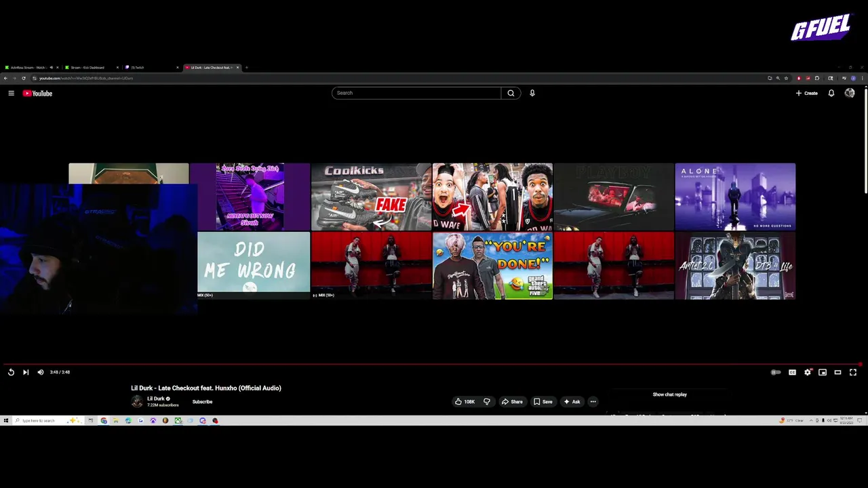
Task: Open Xbox app on the taskbar
Action: point(178,421)
